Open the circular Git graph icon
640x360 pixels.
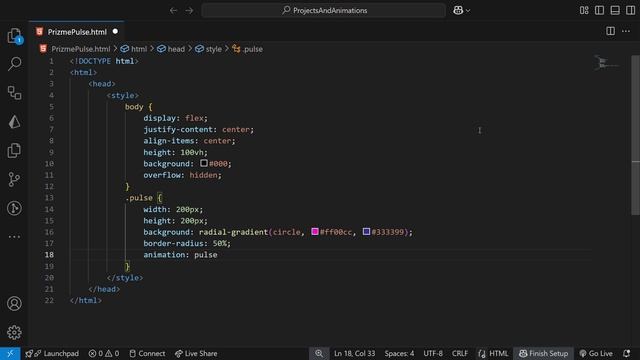[x=14, y=208]
